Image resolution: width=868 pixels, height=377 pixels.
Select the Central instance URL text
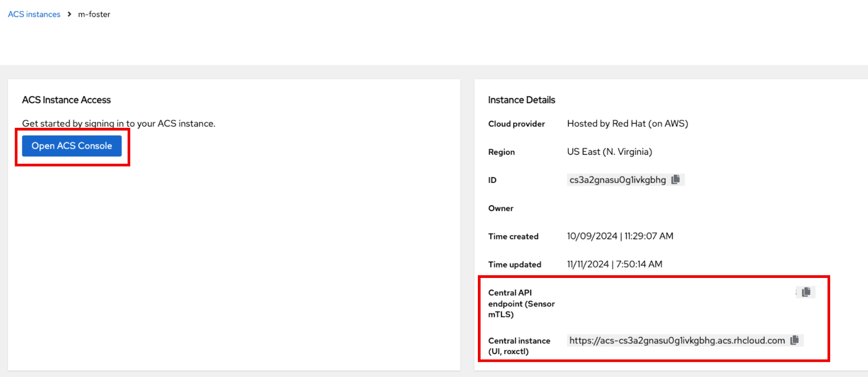coord(677,340)
